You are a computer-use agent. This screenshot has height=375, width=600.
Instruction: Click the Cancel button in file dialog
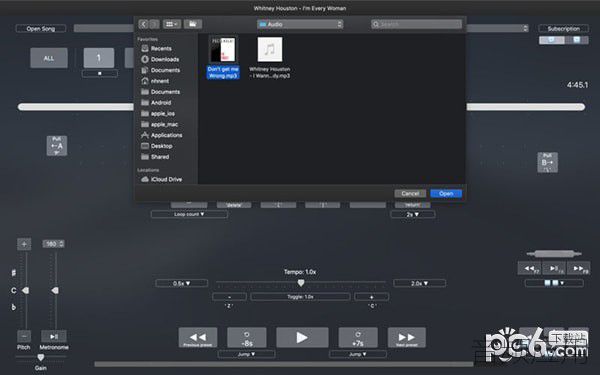410,193
